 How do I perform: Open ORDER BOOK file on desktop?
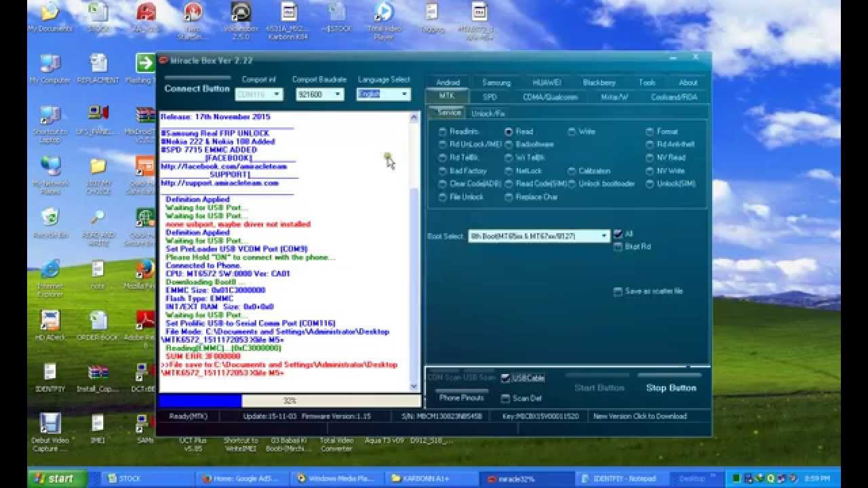[x=98, y=326]
